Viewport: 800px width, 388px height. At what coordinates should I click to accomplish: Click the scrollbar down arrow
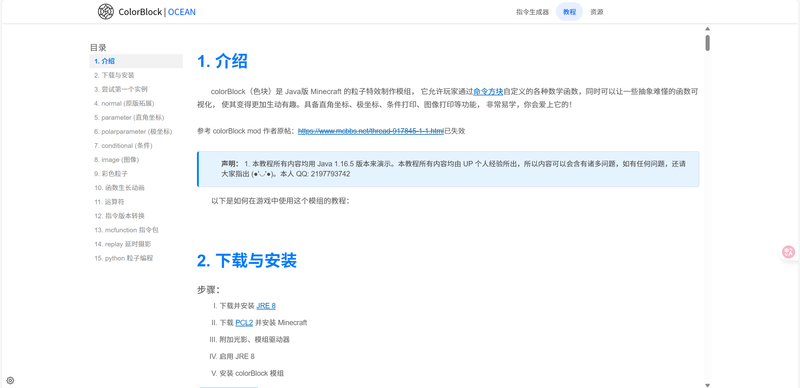(x=708, y=385)
